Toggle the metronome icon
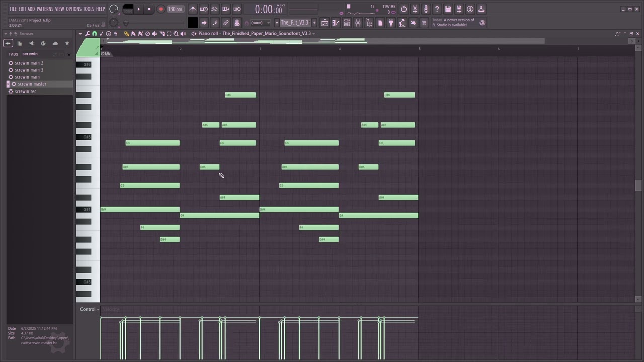 coord(193,9)
